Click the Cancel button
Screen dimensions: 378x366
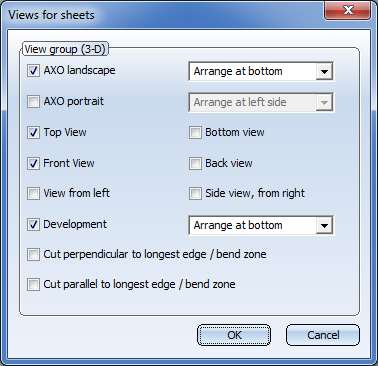tap(323, 335)
